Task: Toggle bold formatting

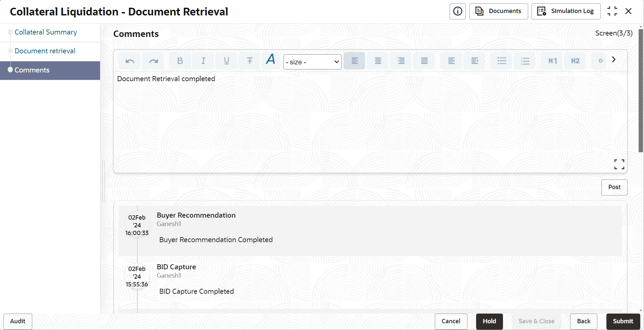Action: click(x=180, y=61)
